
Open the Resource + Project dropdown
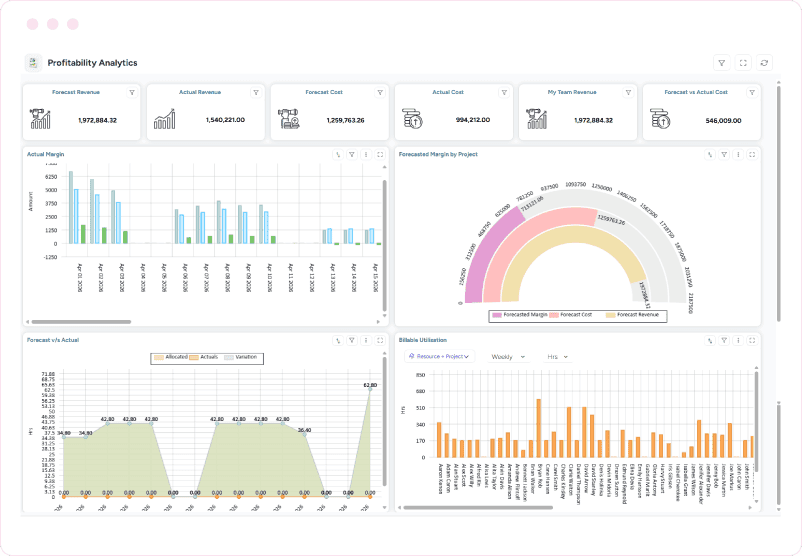pyautogui.click(x=439, y=357)
